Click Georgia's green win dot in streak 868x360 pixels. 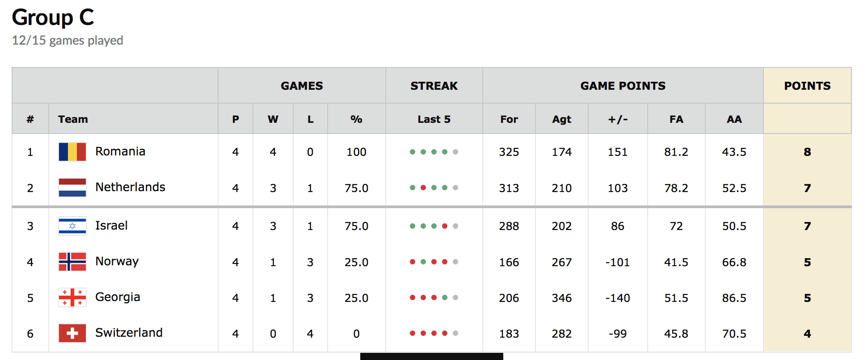point(445,297)
